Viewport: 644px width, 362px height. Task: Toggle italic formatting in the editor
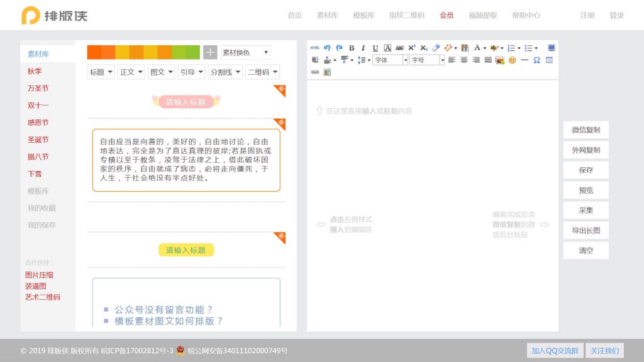(x=363, y=47)
